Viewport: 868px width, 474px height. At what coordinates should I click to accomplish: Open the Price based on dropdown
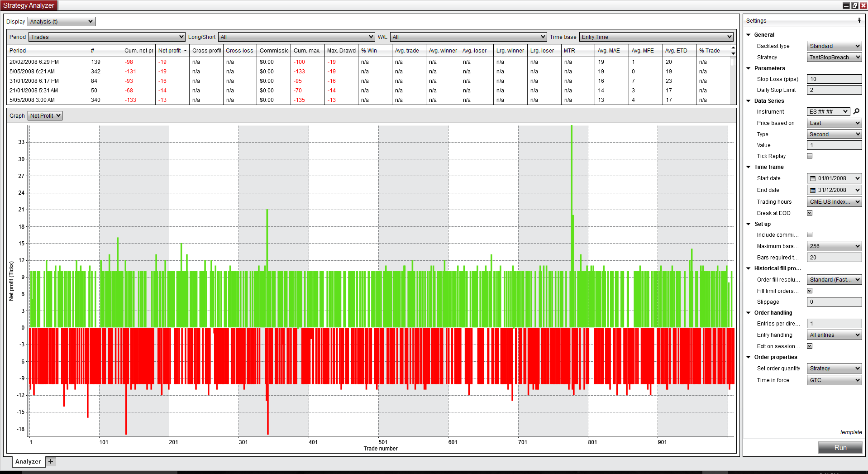pyautogui.click(x=835, y=123)
